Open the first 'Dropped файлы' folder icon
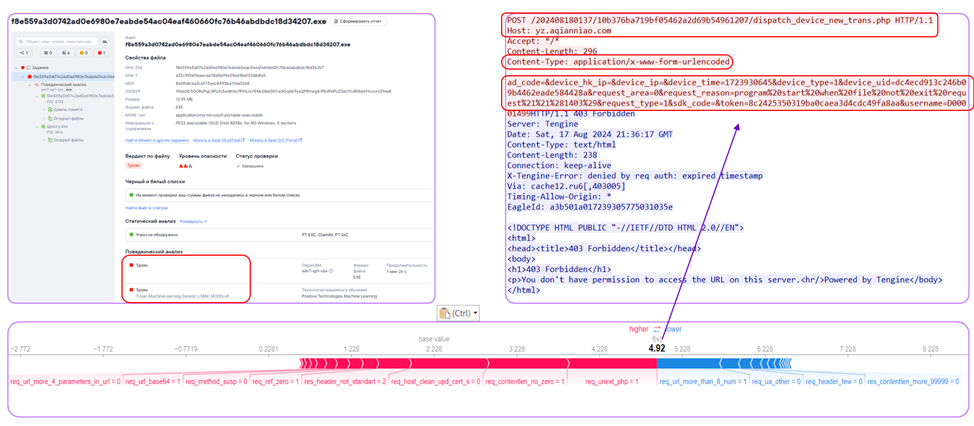974x426 pixels. (x=50, y=119)
